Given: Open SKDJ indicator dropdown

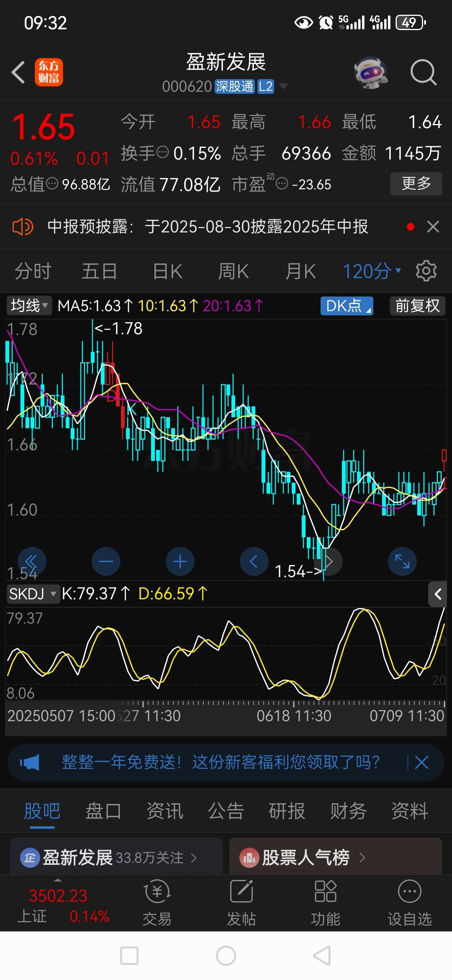Looking at the screenshot, I should 33,594.
